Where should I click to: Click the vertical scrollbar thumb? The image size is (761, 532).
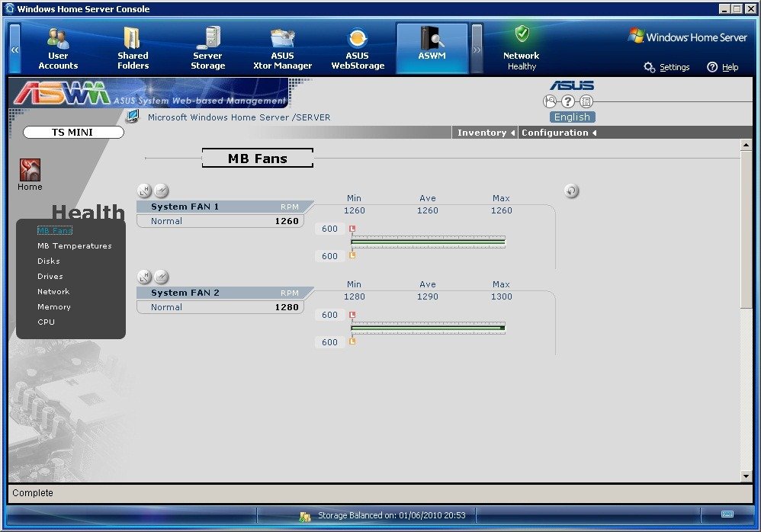pyautogui.click(x=747, y=229)
